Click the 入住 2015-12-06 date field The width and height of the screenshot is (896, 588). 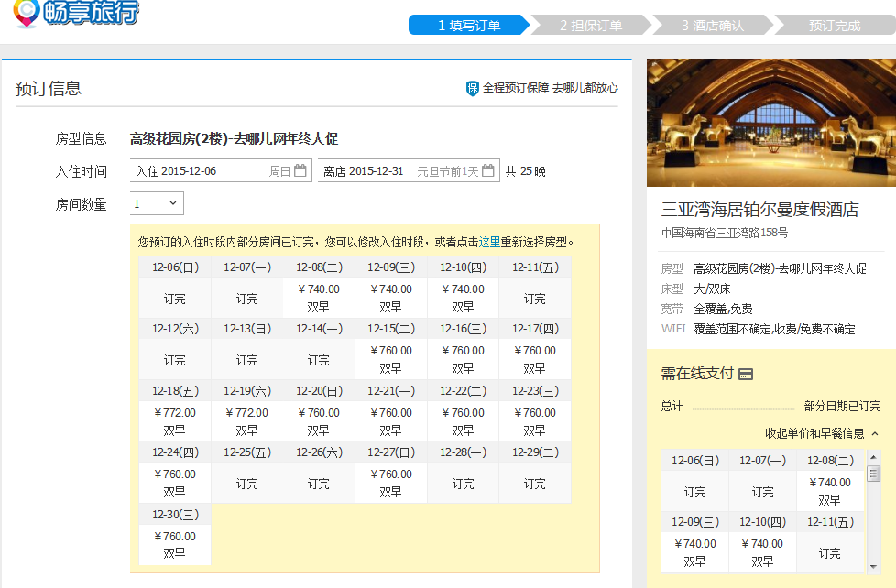202,169
